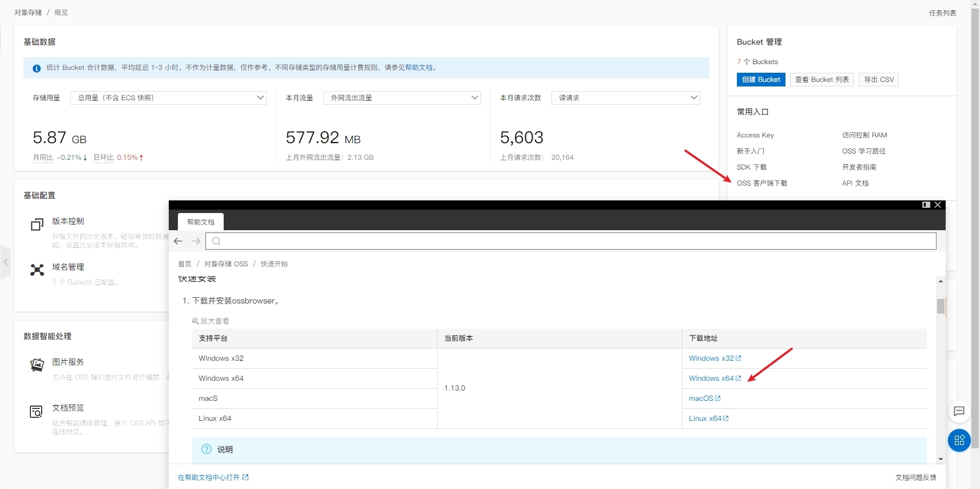This screenshot has height=489, width=980.
Task: Click the 创建 Bucket button
Action: [x=761, y=80]
